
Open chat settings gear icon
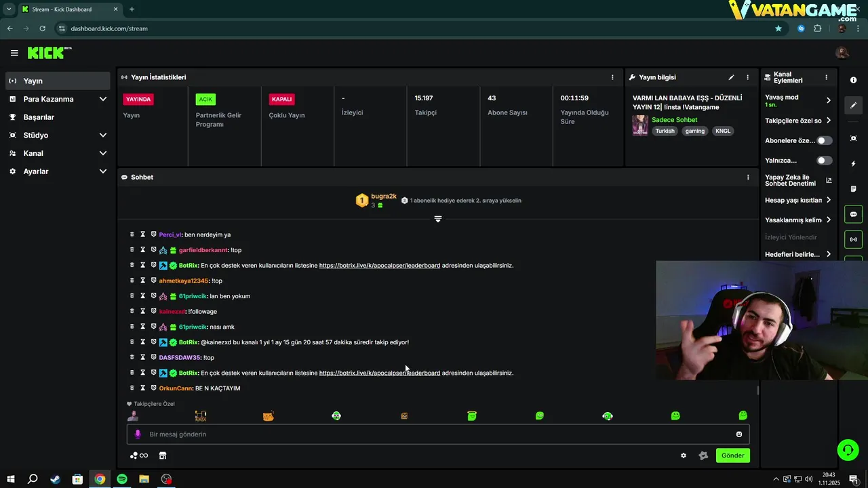pos(684,455)
